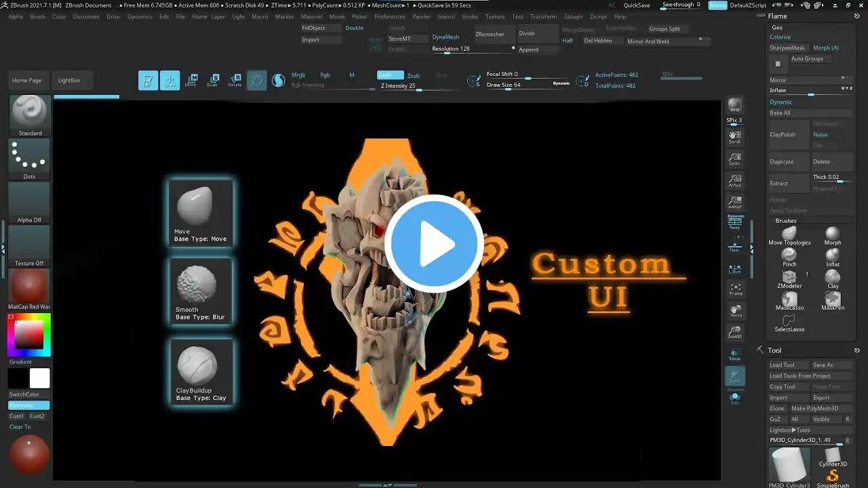868x488 pixels.
Task: Adjust the Draw Size slider
Action: click(528, 85)
